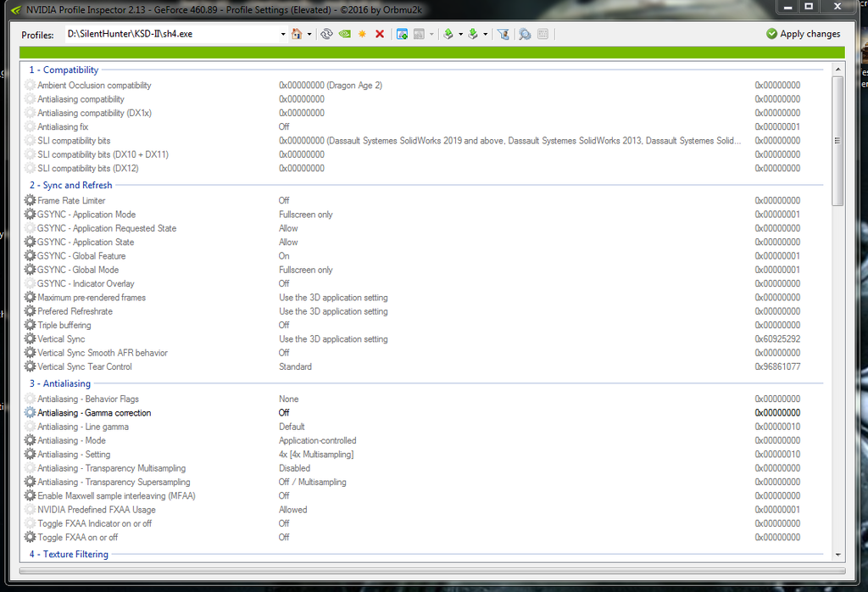
Task: Click the funnel filter toolbar icon
Action: pyautogui.click(x=503, y=34)
